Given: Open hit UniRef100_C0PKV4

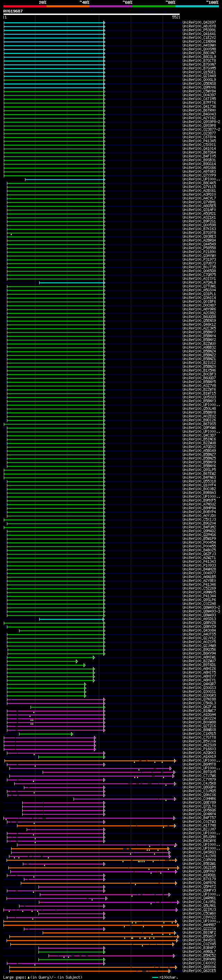Looking at the screenshot, I should (199, 860).
